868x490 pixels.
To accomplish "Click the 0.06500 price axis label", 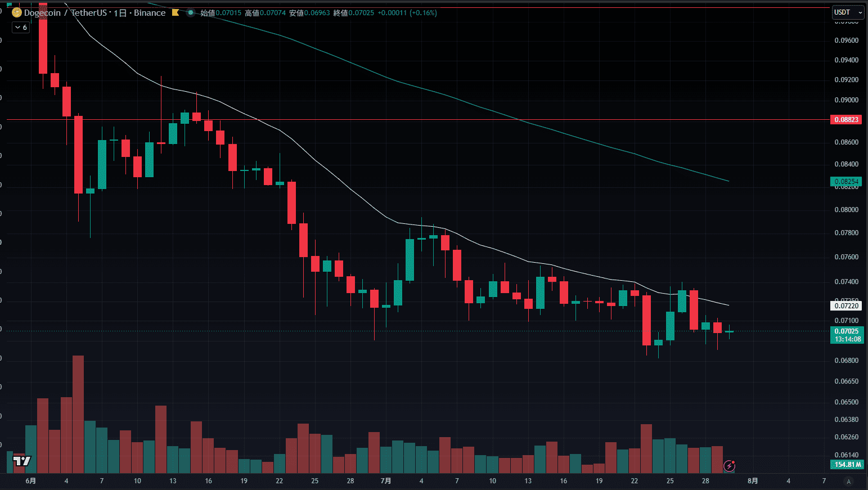I will [x=846, y=402].
